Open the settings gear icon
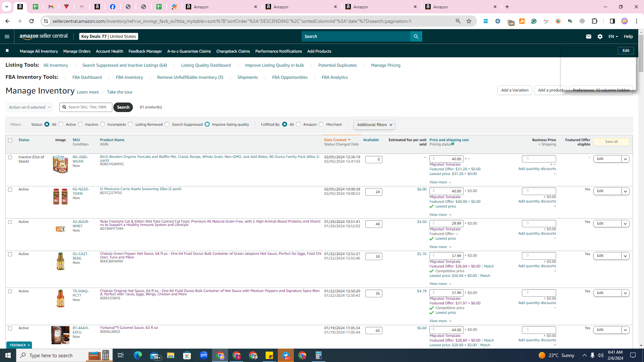This screenshot has height=362, width=644. point(600,37)
